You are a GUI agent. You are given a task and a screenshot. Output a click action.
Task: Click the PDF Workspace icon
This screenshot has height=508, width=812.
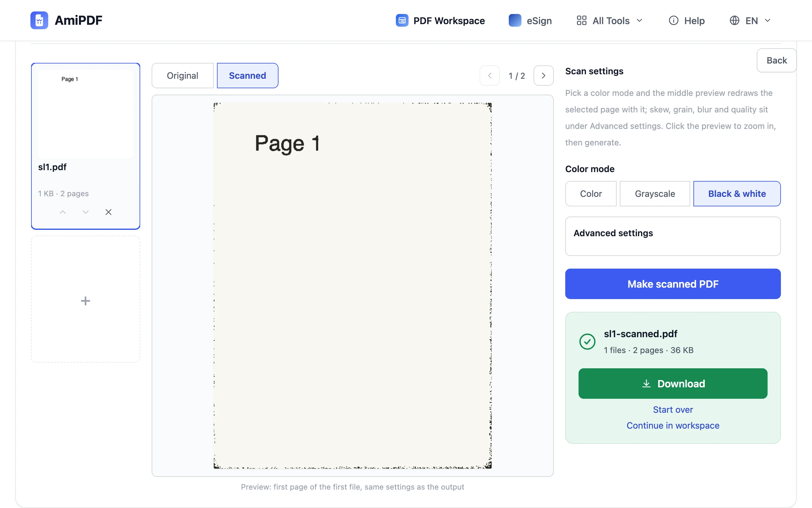click(402, 21)
